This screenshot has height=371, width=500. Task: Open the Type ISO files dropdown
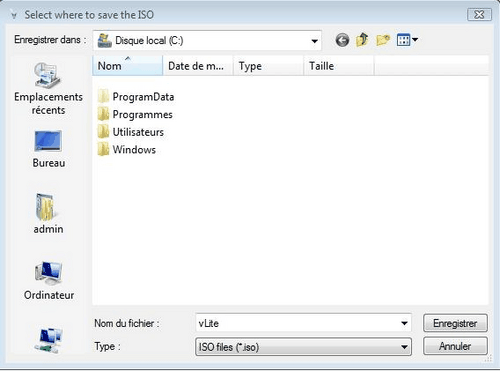tap(303, 347)
